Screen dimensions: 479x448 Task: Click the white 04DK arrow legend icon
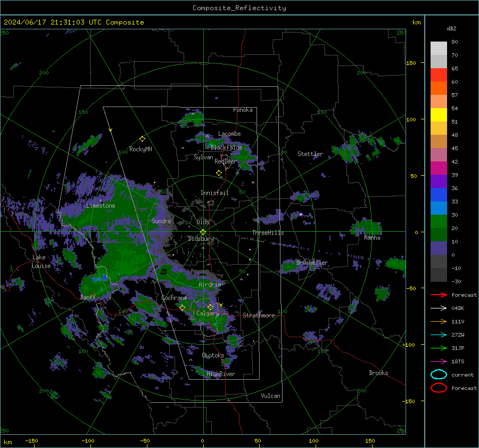point(439,308)
